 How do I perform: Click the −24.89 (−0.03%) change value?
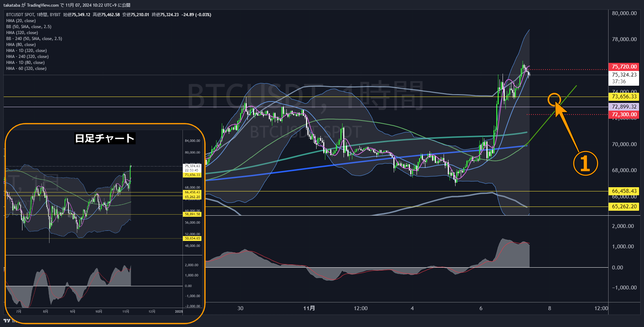pos(196,15)
